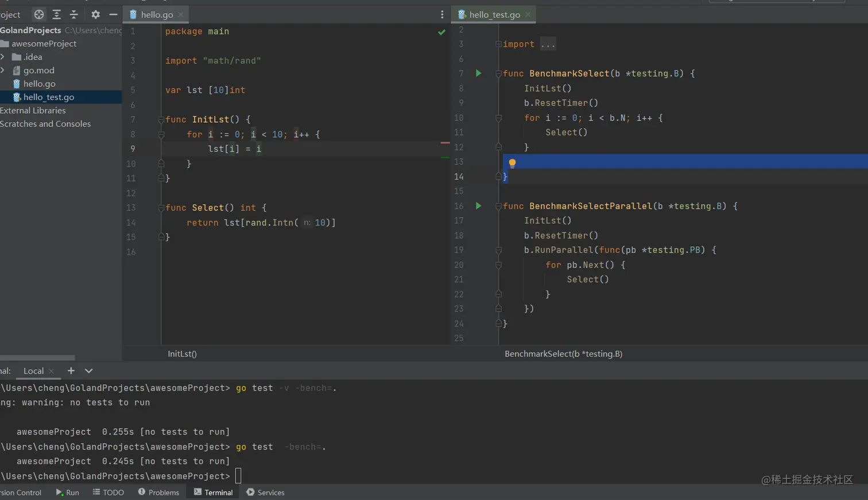This screenshot has width=868, height=500.
Task: Click the Collapse All icon in the Project toolbar
Action: (73, 14)
